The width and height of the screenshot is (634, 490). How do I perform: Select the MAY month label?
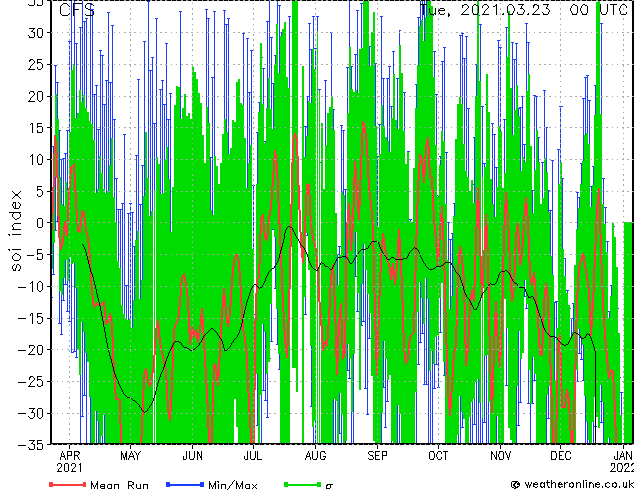tap(130, 456)
